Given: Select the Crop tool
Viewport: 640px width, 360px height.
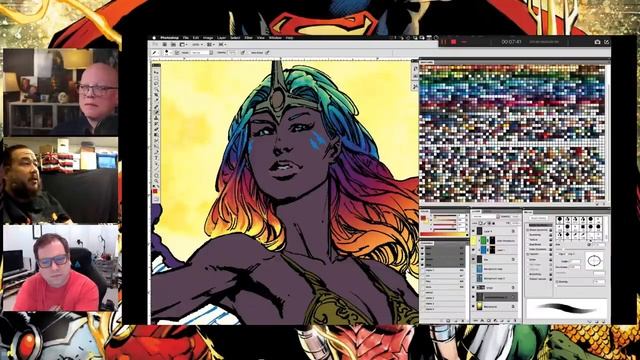Looking at the screenshot, I should click(x=156, y=95).
